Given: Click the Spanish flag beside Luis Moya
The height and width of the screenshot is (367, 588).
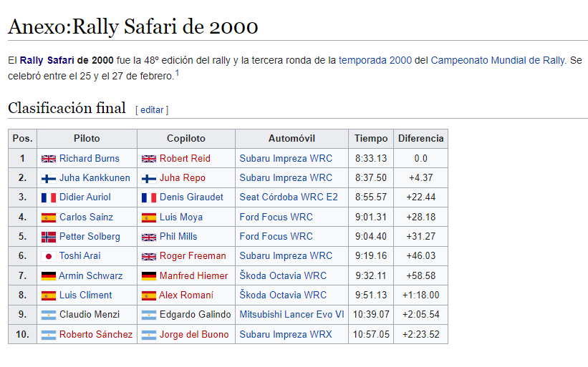Looking at the screenshot, I should pos(149,217).
